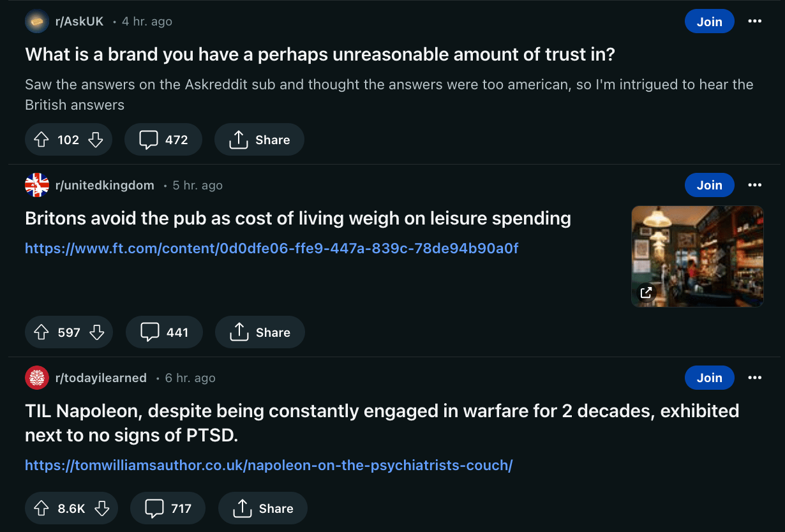
Task: Join the r/todayilearned community
Action: click(709, 378)
